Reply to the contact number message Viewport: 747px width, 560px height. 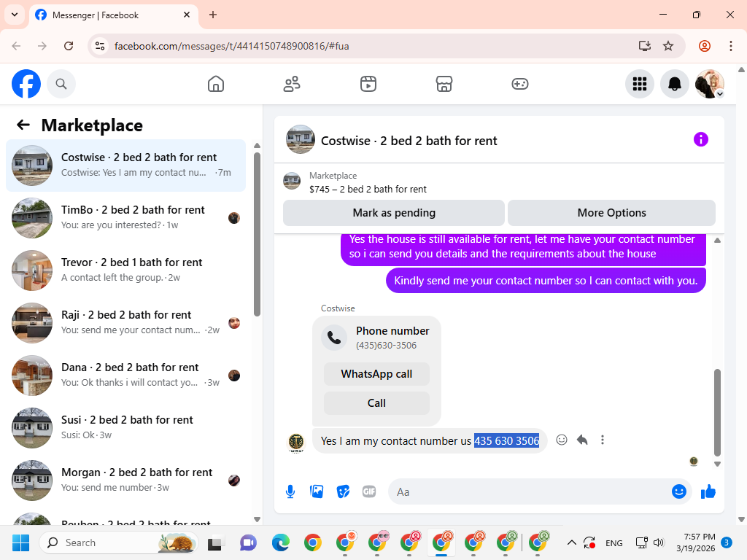click(582, 440)
